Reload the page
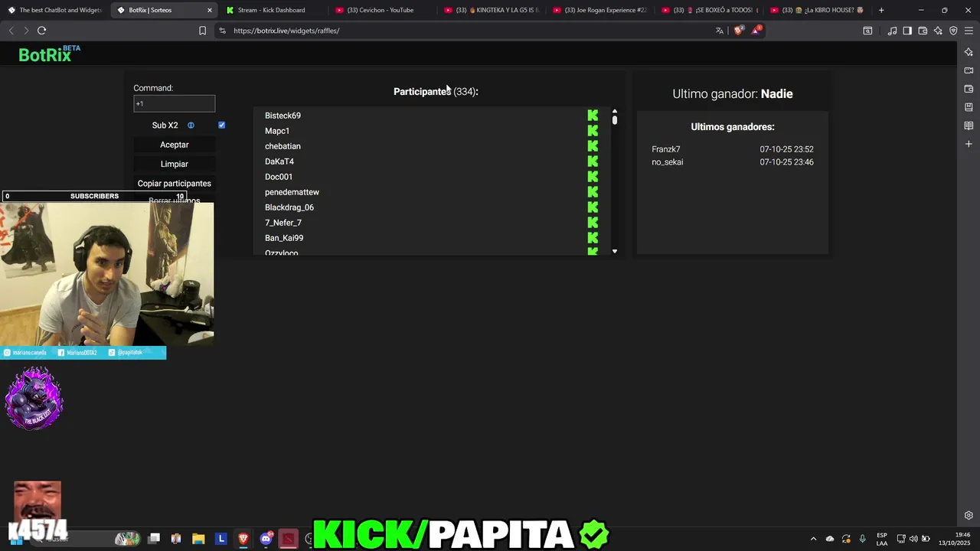 tap(41, 31)
